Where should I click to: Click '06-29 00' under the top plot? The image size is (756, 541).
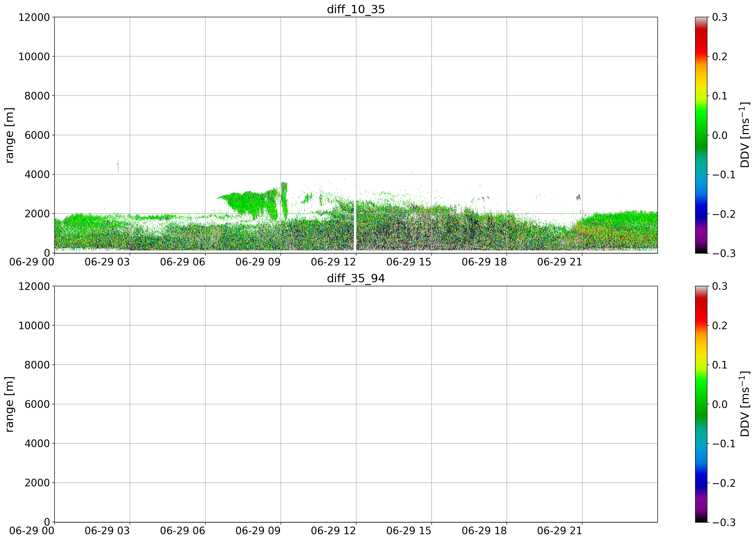click(32, 262)
